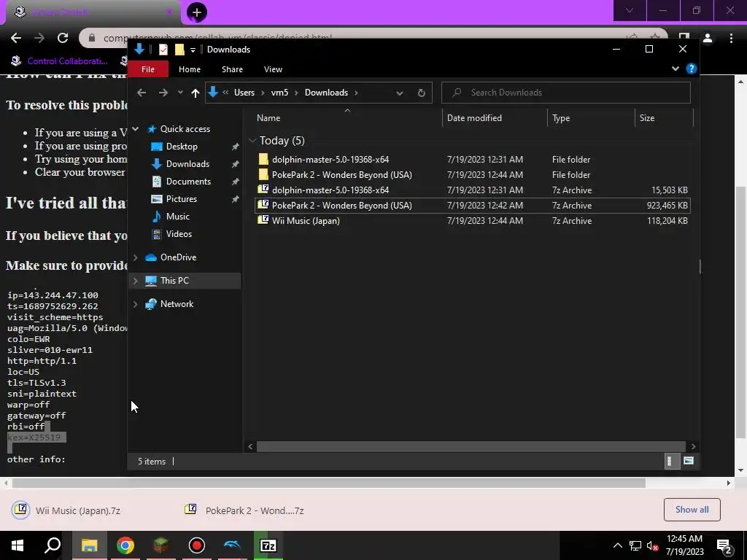Viewport: 747px width, 560px height.
Task: Sort files by Date modified column
Action: (474, 117)
